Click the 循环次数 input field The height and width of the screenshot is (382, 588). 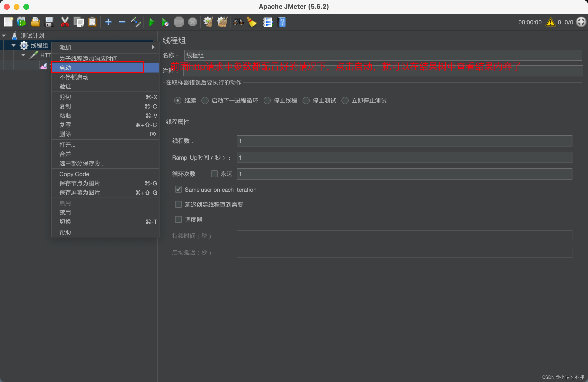(x=404, y=174)
